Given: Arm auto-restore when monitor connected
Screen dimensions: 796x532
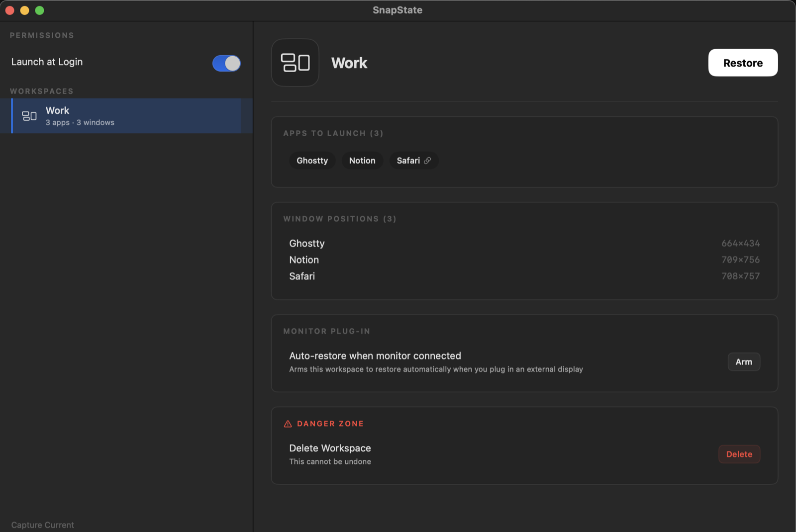Looking at the screenshot, I should [x=744, y=362].
